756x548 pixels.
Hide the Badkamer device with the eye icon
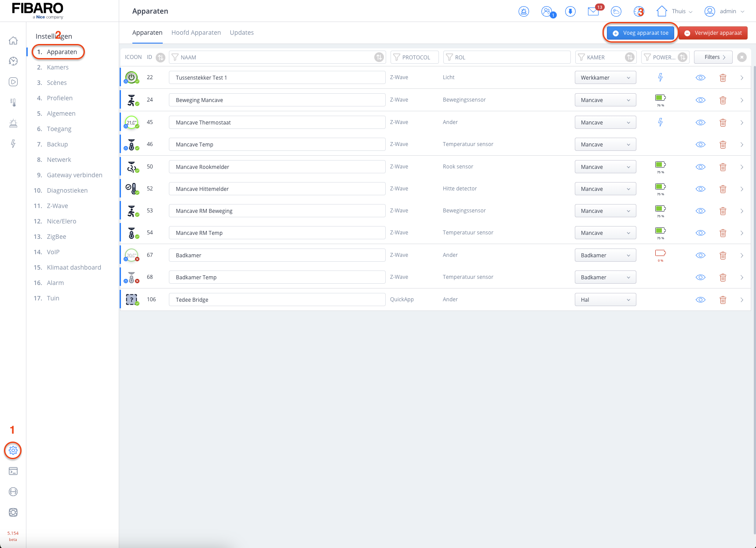point(700,256)
